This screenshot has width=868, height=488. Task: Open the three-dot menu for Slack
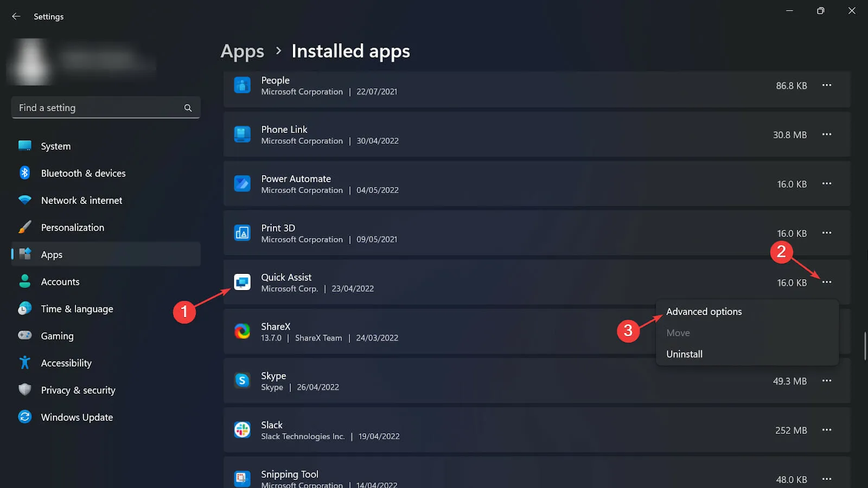tap(826, 430)
